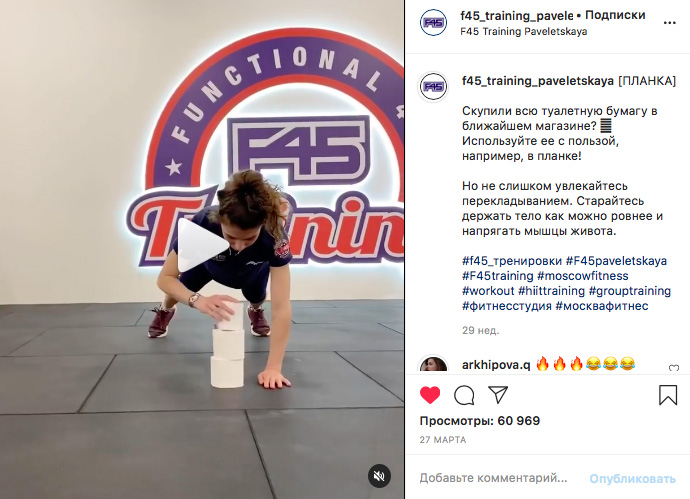
Task: Open F45 Training Paveletskaya location
Action: (x=524, y=32)
